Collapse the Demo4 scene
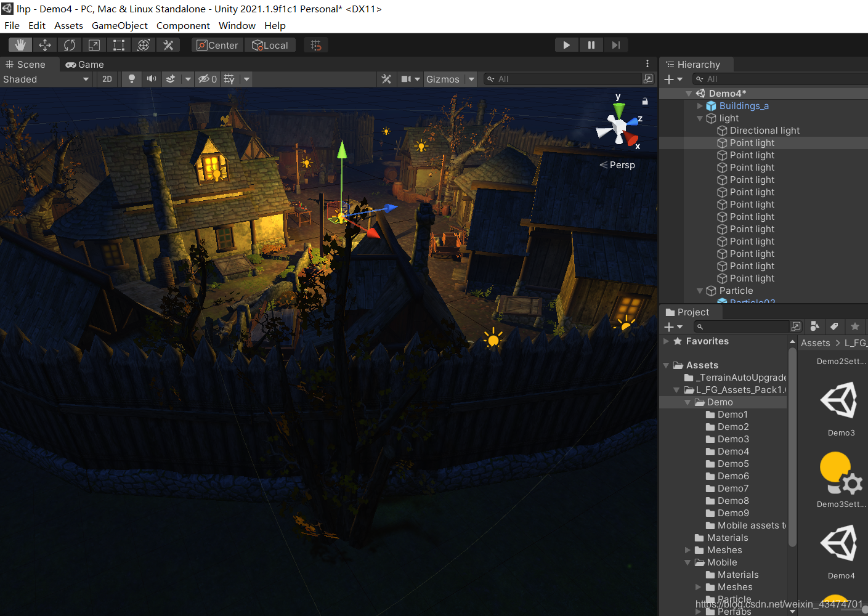 pyautogui.click(x=689, y=94)
